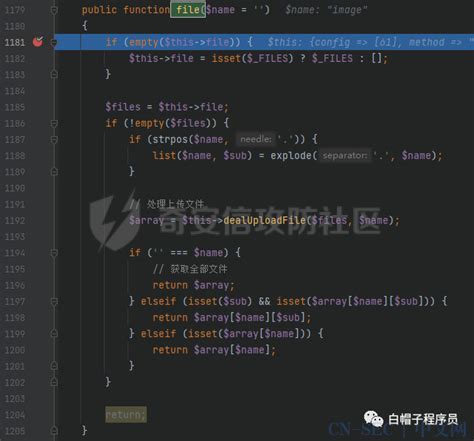
Task: Click the highlighted return statement on line 1204
Action: coord(126,415)
